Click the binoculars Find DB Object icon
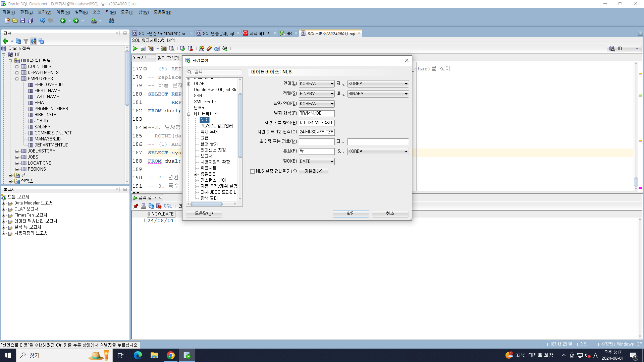 click(x=112, y=21)
